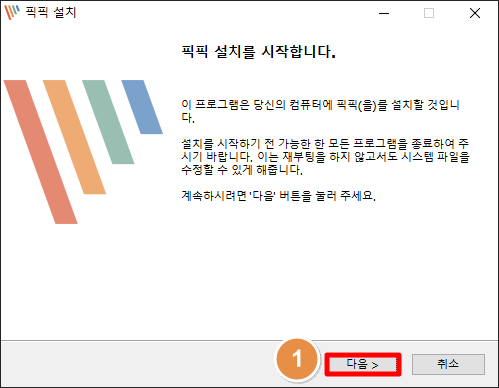Click the PicPick logo icon in title bar
The image size is (499, 388).
click(x=12, y=12)
